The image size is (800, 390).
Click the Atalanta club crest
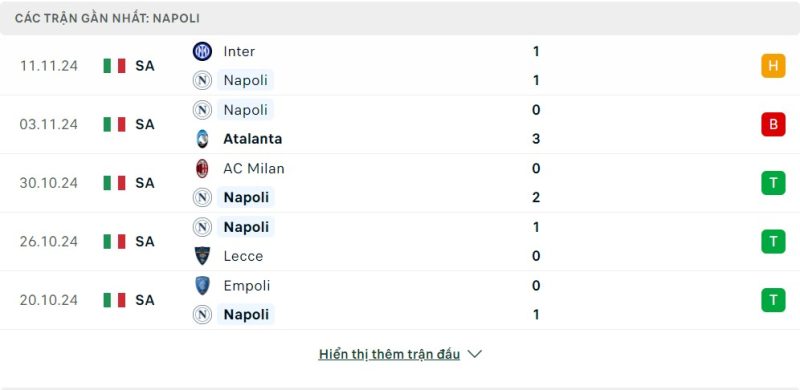pyautogui.click(x=202, y=139)
